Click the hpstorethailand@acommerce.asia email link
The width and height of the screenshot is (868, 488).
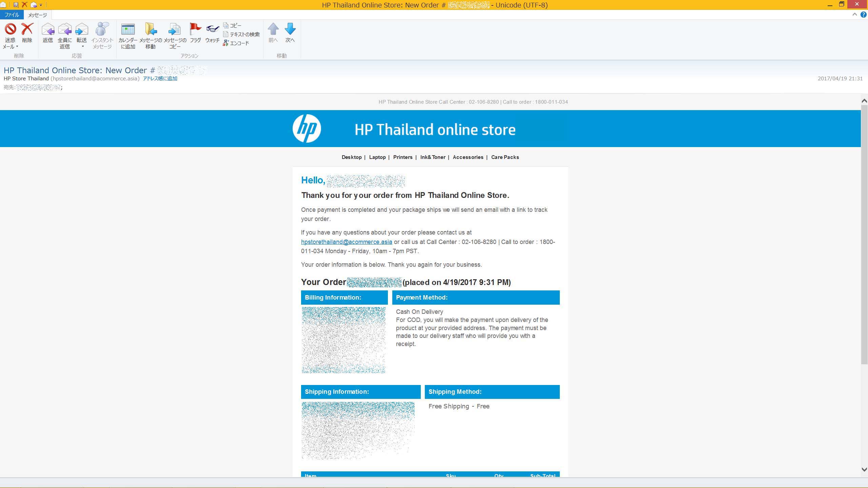pos(347,242)
